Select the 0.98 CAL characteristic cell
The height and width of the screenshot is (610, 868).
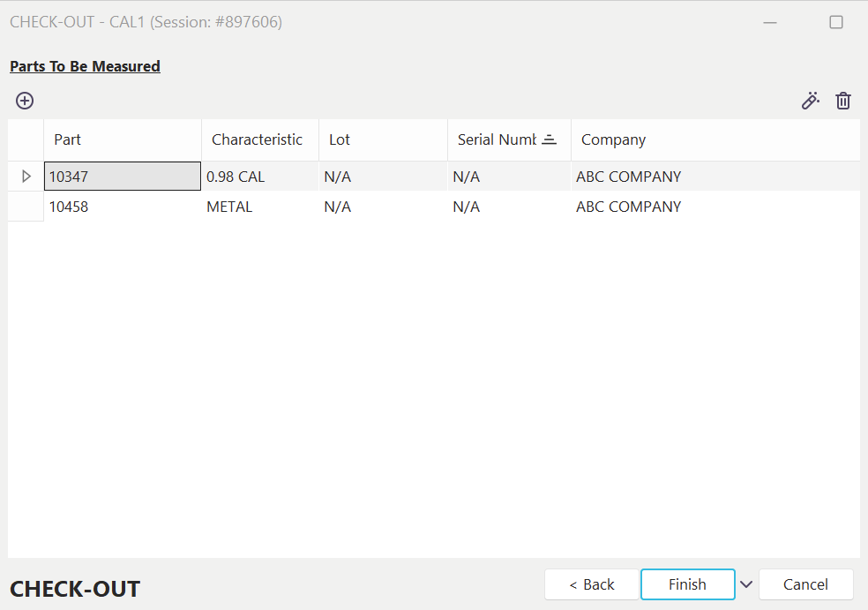pos(259,177)
